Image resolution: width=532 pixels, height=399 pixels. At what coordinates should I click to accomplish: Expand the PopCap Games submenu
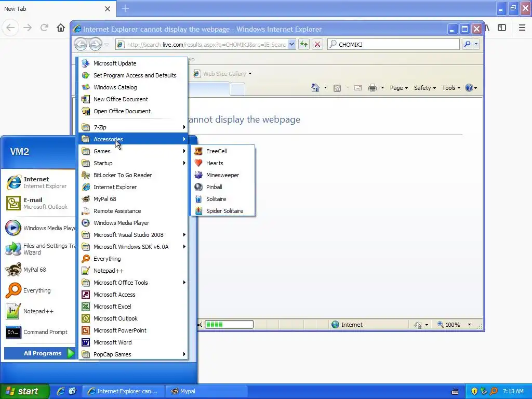pos(133,354)
